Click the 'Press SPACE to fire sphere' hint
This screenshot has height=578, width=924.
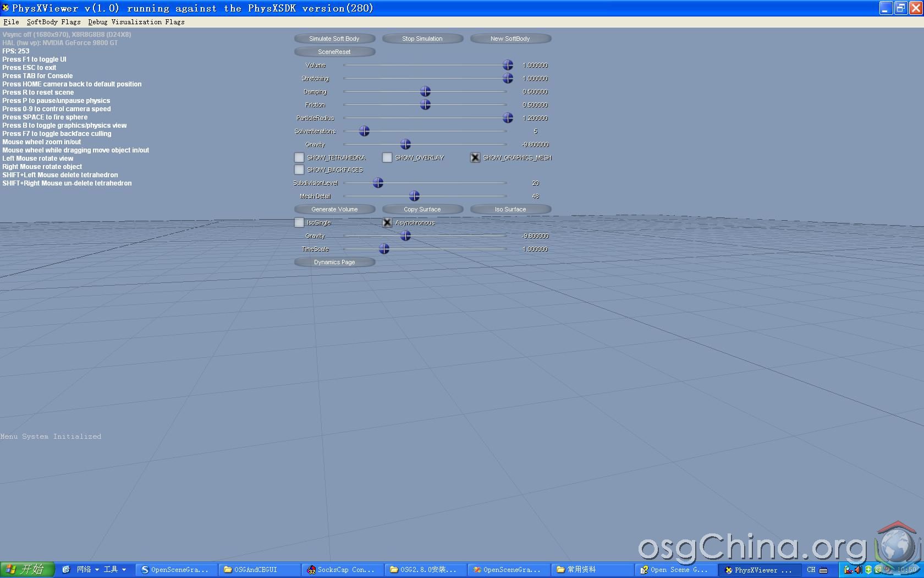tap(45, 117)
